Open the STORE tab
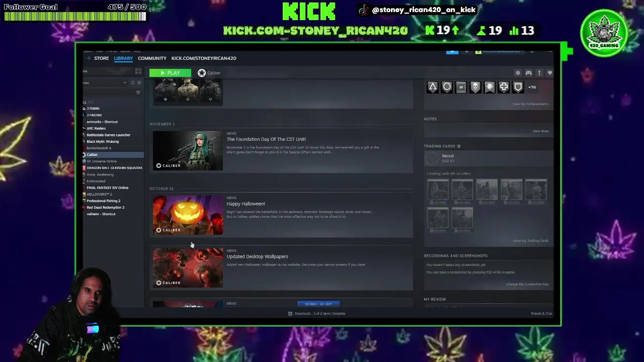Screen dimensions: 644x362 101,58
